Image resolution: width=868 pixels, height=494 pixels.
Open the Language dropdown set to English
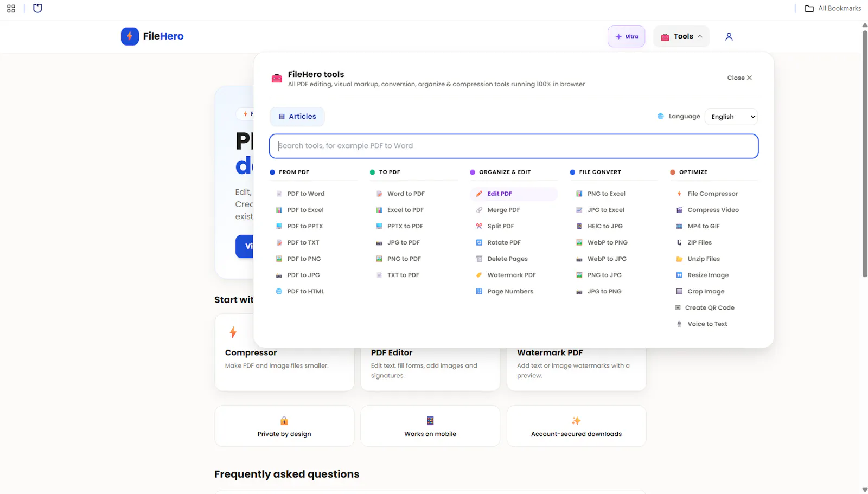731,117
